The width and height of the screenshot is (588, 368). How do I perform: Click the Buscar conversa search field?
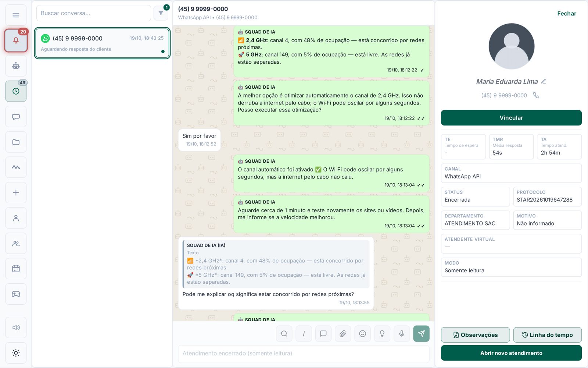tap(94, 13)
